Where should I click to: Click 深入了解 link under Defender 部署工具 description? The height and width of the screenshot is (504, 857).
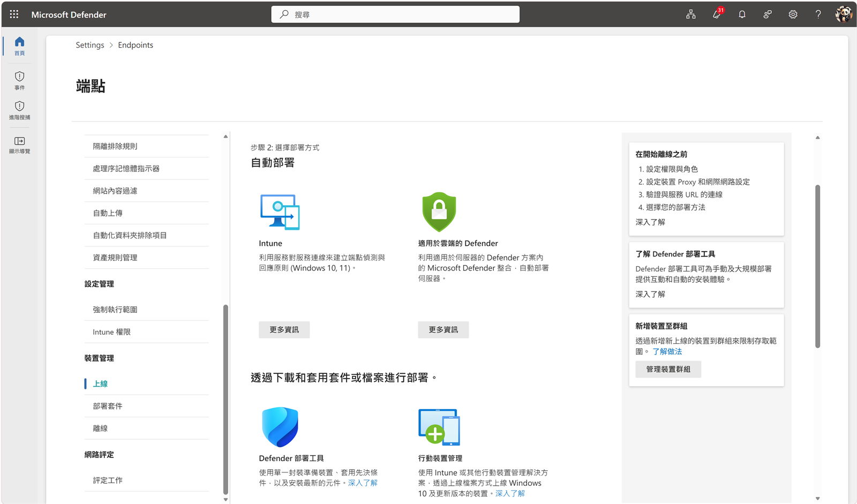click(363, 483)
